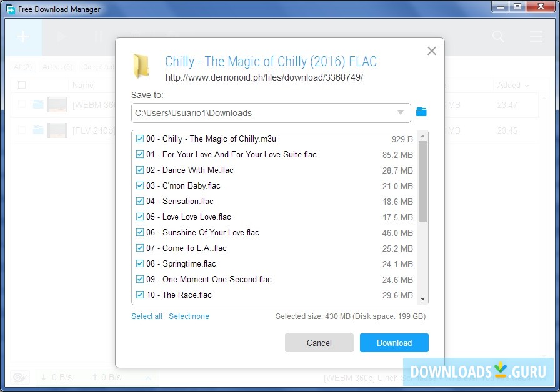Click the dimmed Pause toolbar icon
560x392 pixels.
point(99,36)
